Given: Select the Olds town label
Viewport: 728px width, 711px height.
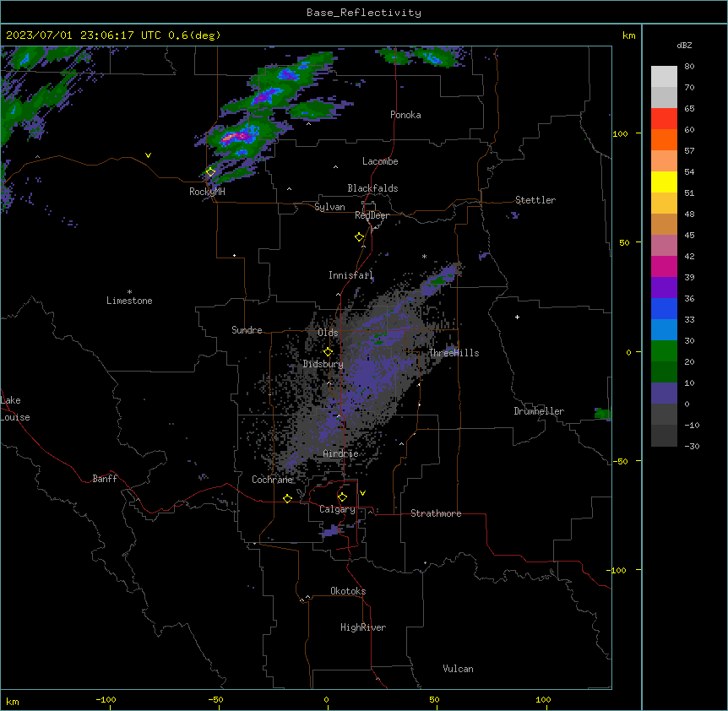Looking at the screenshot, I should tap(328, 333).
